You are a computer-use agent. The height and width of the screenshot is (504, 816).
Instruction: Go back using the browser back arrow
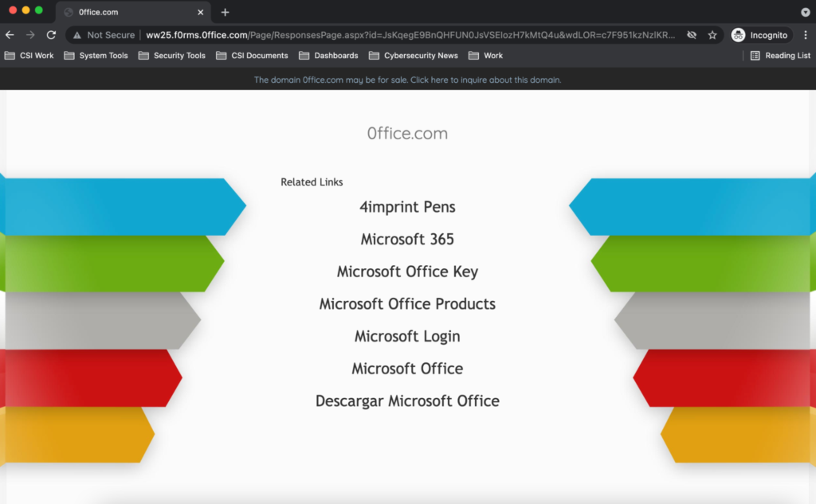(10, 35)
